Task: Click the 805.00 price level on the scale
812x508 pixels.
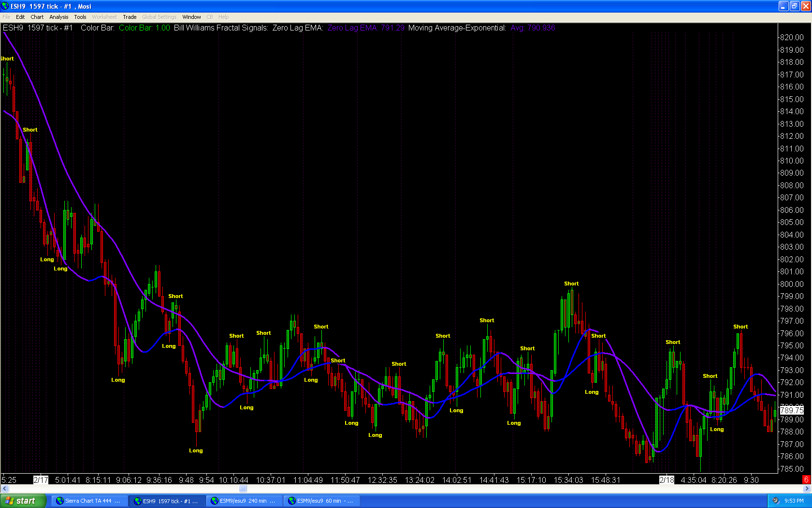Action: tap(792, 223)
